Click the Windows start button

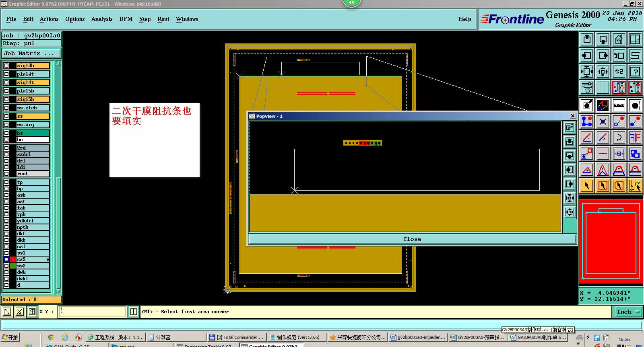10,337
